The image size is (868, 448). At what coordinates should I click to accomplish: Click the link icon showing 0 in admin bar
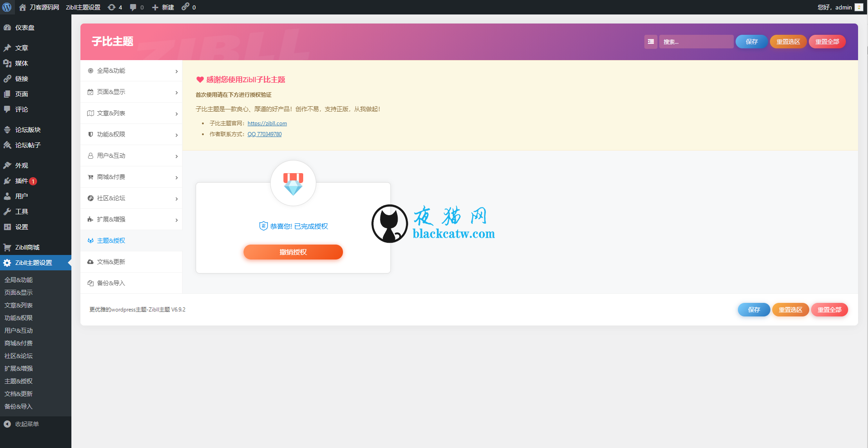185,7
